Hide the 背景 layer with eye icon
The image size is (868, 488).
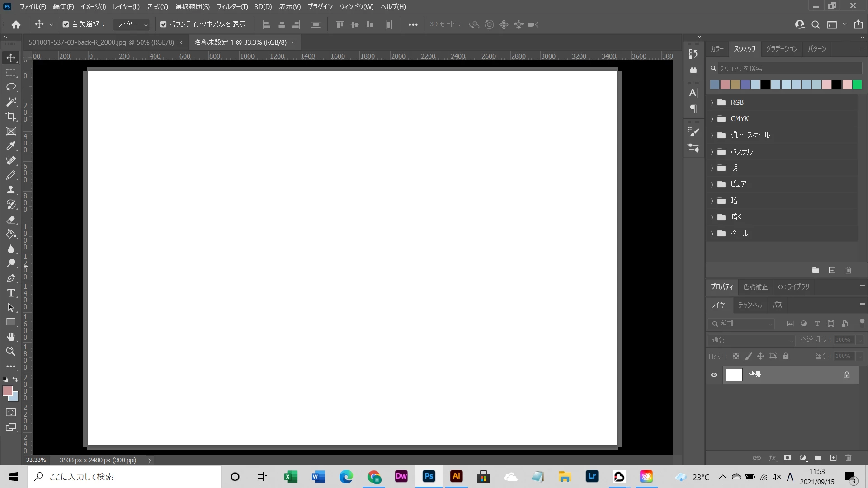coord(714,375)
